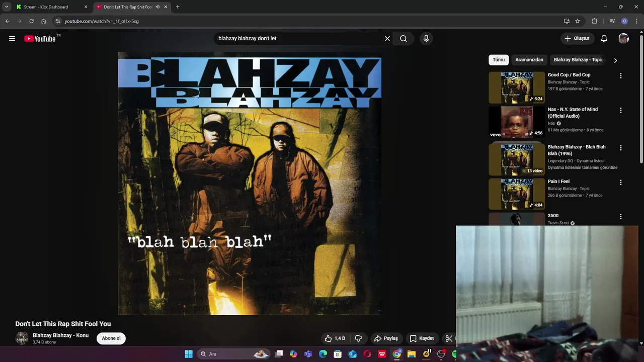Open Outlook from the taskbar
The width and height of the screenshot is (644, 362).
[353, 354]
